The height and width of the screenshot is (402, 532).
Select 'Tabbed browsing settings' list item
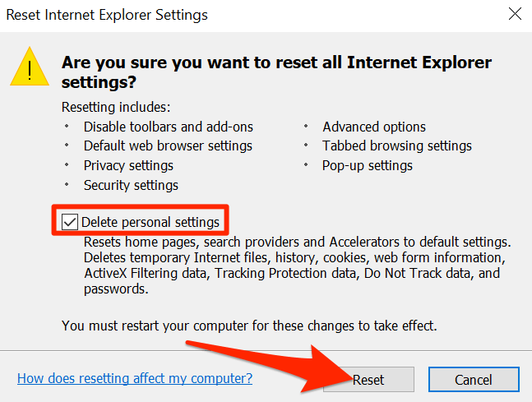click(x=397, y=146)
